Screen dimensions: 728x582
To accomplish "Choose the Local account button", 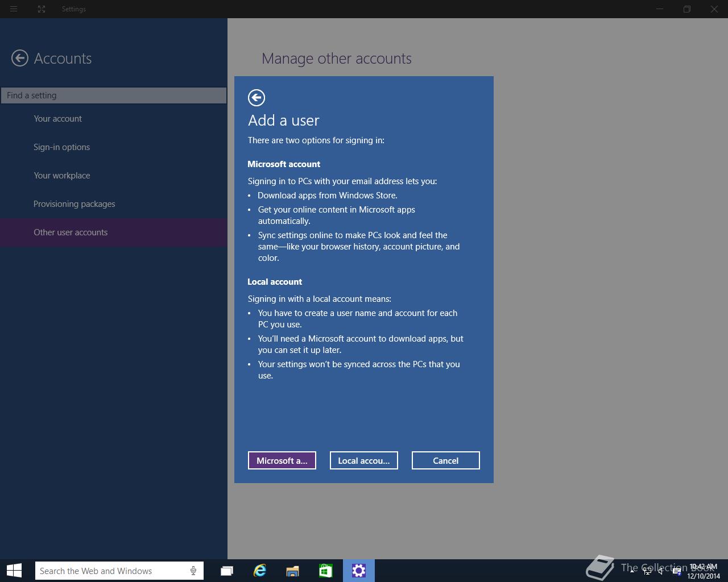I will (364, 460).
